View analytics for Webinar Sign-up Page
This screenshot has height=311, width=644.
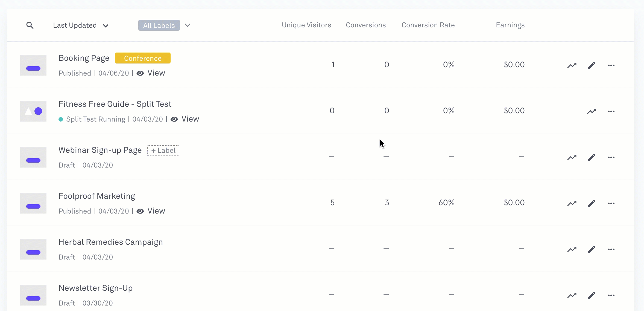click(572, 157)
